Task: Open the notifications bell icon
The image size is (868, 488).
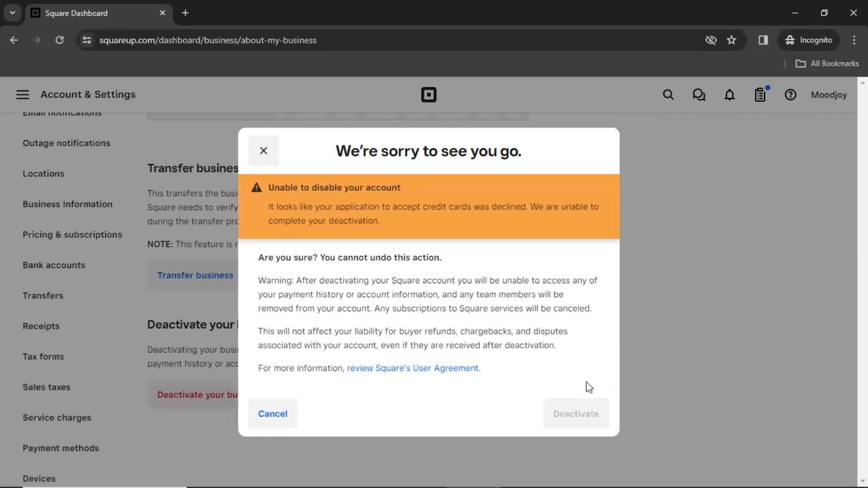Action: [x=730, y=95]
